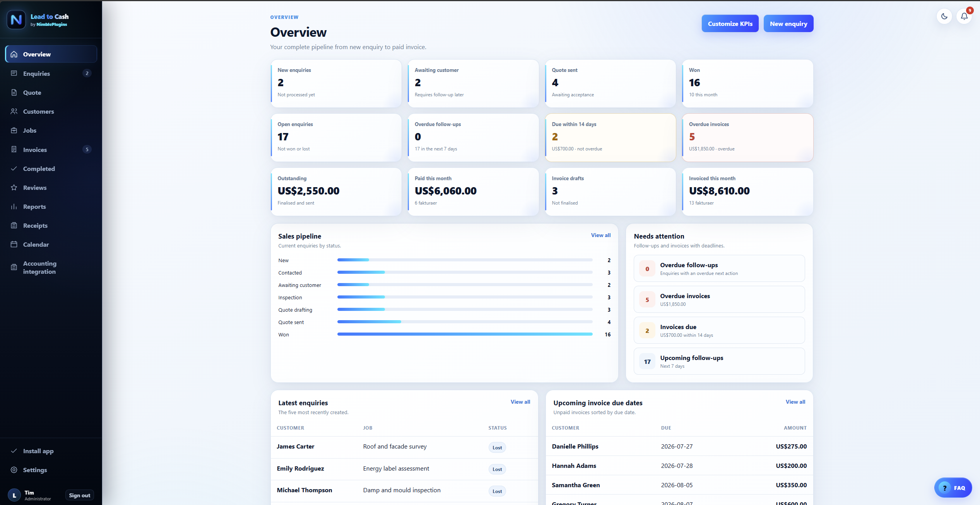
Task: Create a New enquiry
Action: point(788,24)
